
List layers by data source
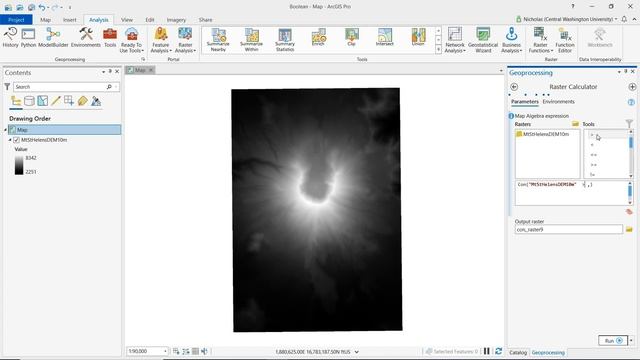tap(29, 101)
